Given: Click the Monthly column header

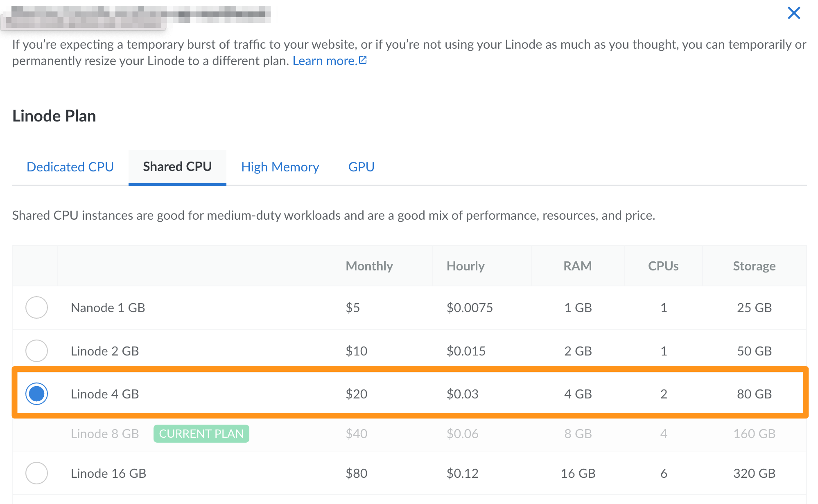Looking at the screenshot, I should [x=369, y=266].
